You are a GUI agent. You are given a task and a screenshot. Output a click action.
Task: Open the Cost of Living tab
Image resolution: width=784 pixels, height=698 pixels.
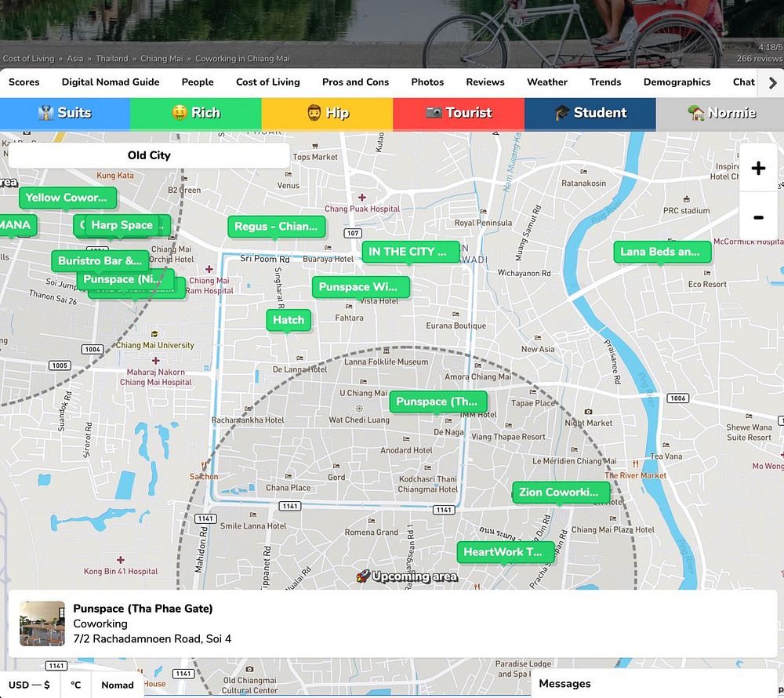click(x=268, y=82)
